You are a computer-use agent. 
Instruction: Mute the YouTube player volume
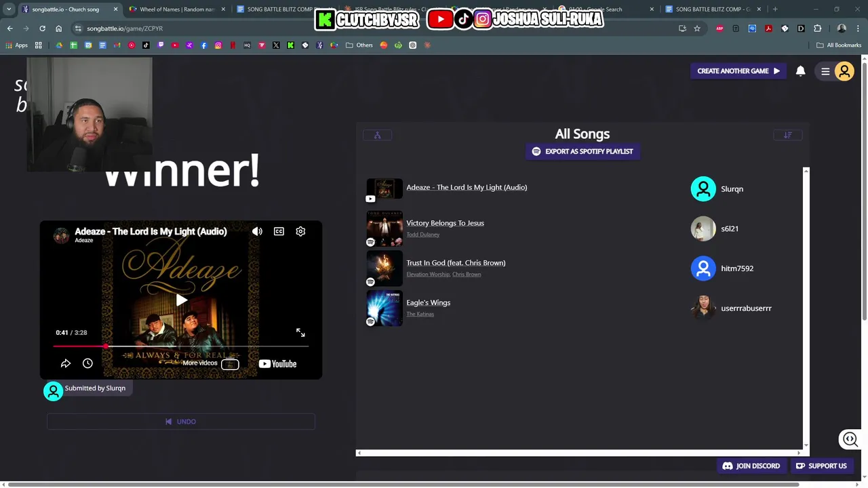[x=257, y=231]
